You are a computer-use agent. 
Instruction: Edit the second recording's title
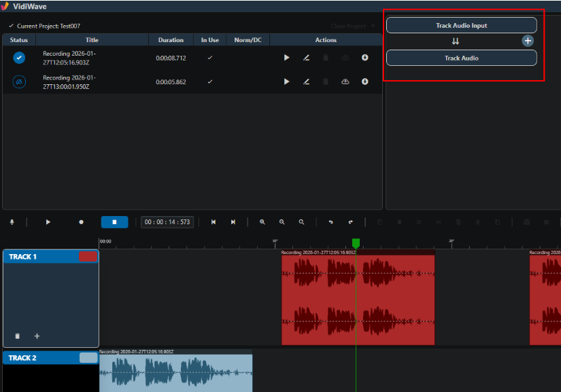306,82
